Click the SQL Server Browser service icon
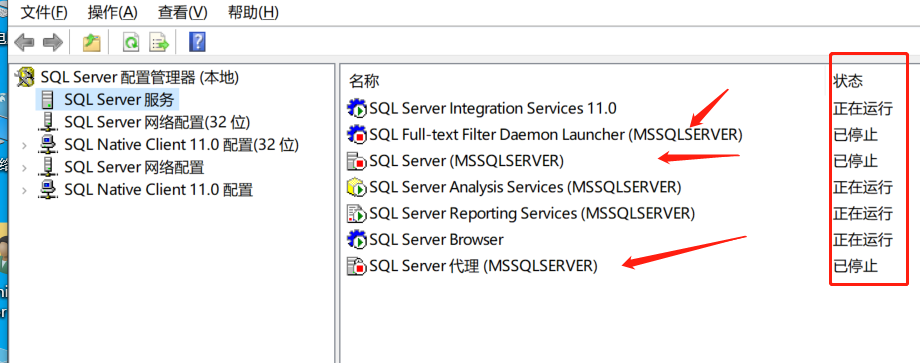This screenshot has height=363, width=920. coord(357,240)
